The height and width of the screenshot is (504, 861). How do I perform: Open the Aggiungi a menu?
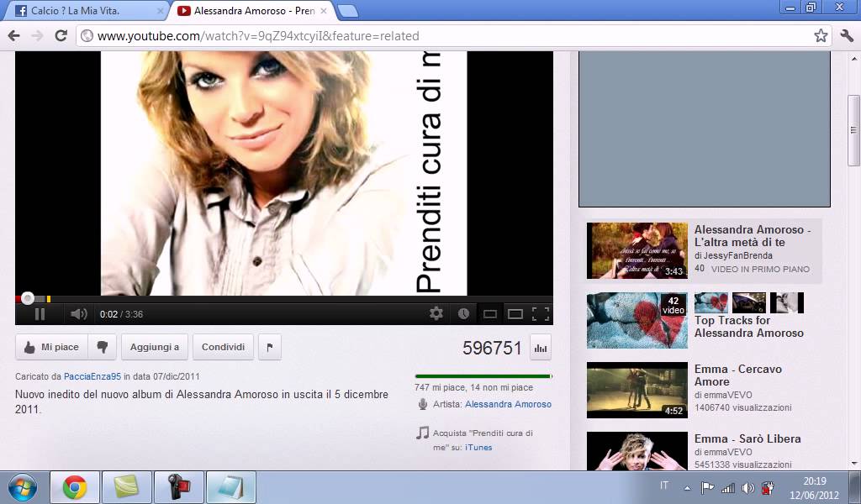[x=155, y=347]
